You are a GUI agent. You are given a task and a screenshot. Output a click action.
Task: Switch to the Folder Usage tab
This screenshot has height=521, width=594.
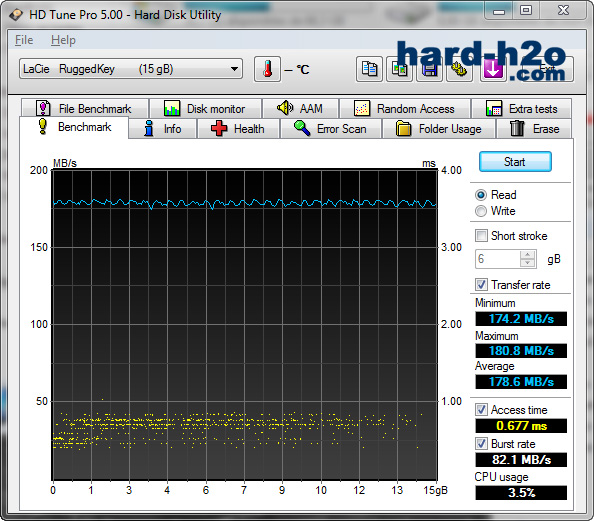pos(439,129)
